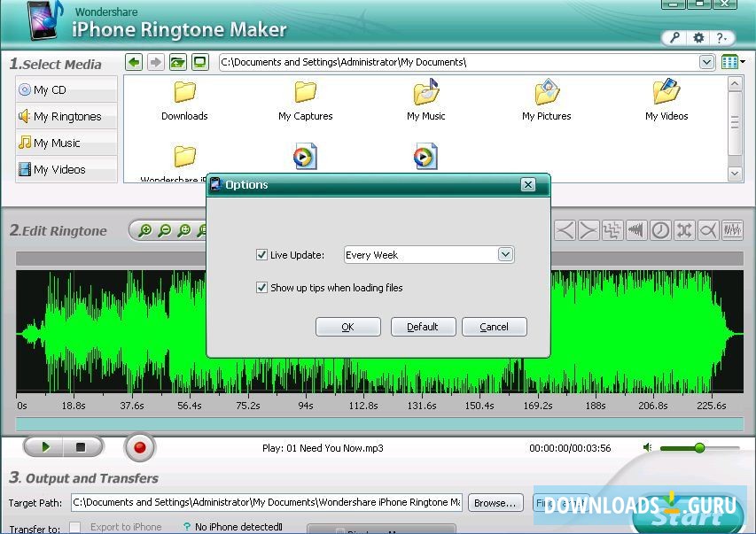Open the view mode dropdown arrow

(743, 62)
